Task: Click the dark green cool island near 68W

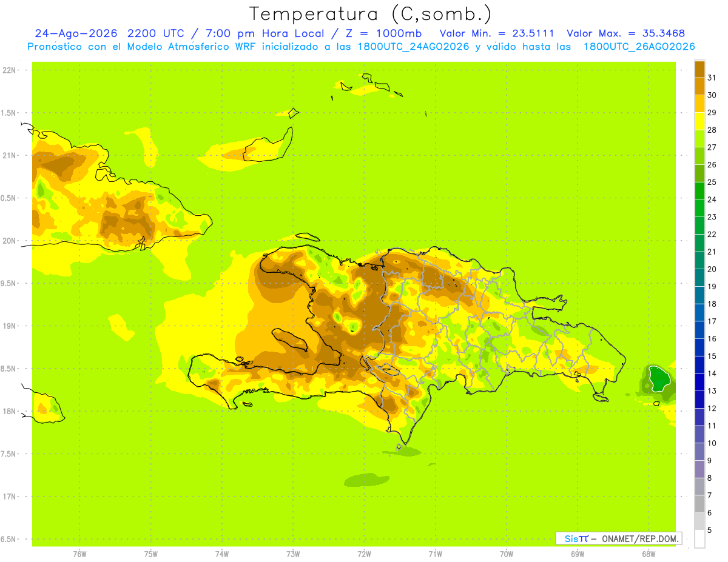Action: (x=658, y=379)
